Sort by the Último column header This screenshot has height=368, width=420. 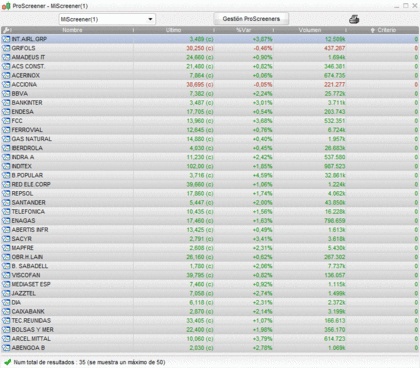pos(173,30)
